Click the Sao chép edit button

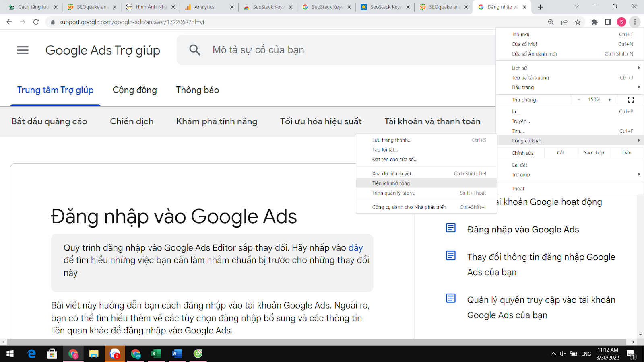pyautogui.click(x=594, y=152)
